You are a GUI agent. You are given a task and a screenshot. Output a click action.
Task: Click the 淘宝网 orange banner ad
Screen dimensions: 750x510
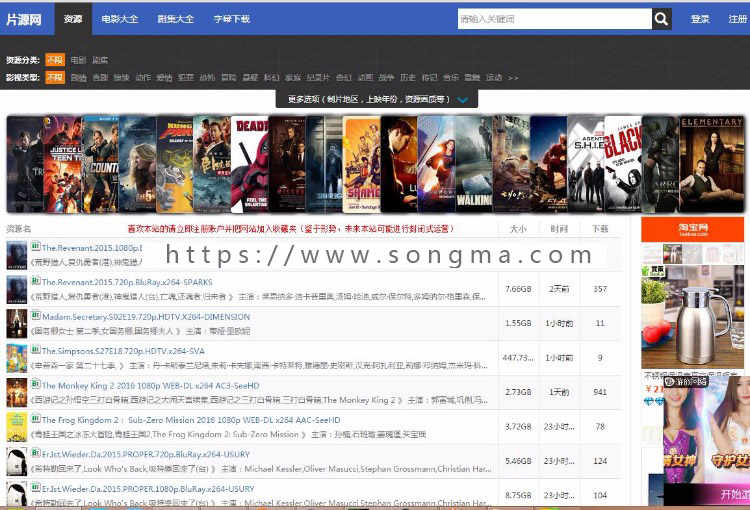click(692, 229)
